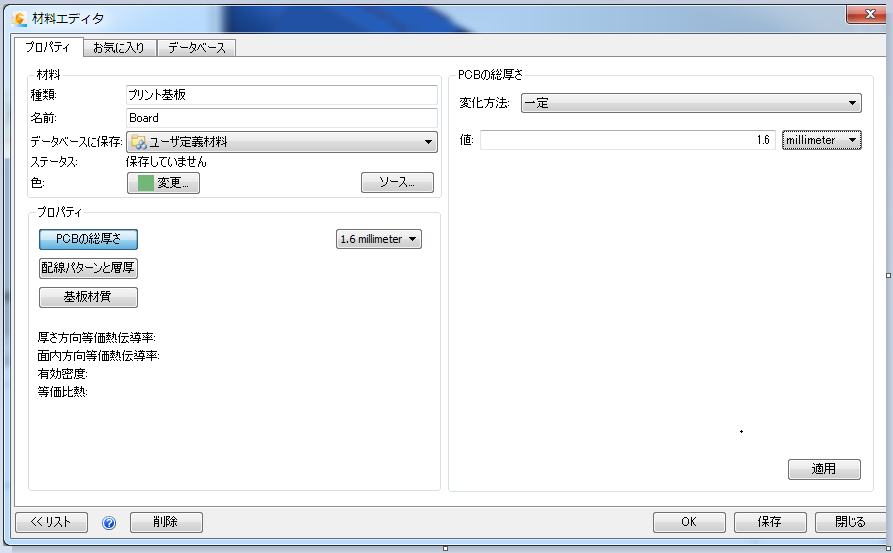The width and height of the screenshot is (893, 553).
Task: Open the millimeter unit dropdown beside 値
Action: 821,140
